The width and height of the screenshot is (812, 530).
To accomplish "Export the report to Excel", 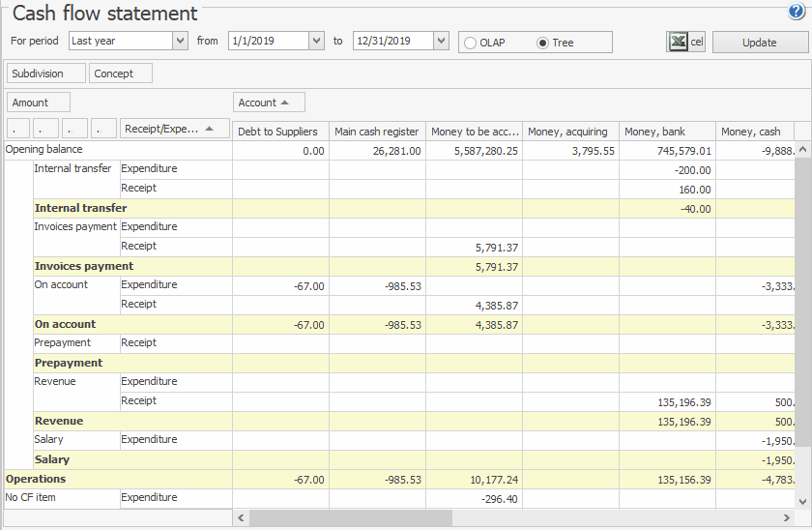I will pyautogui.click(x=686, y=42).
